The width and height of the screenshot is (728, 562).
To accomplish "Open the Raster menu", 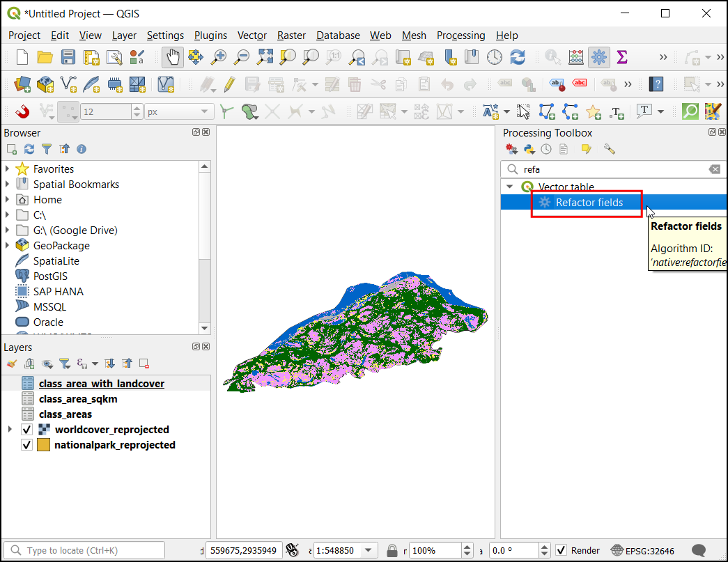I will 291,36.
